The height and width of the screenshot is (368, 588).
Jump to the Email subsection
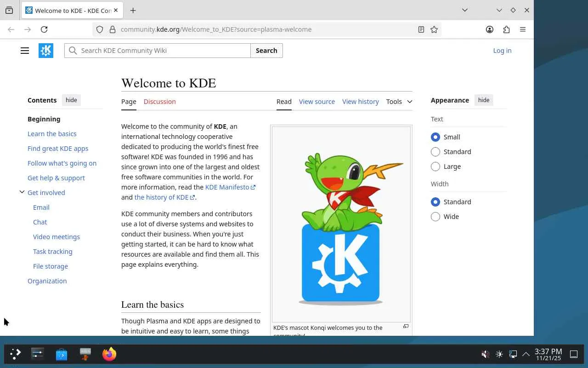pos(41,207)
